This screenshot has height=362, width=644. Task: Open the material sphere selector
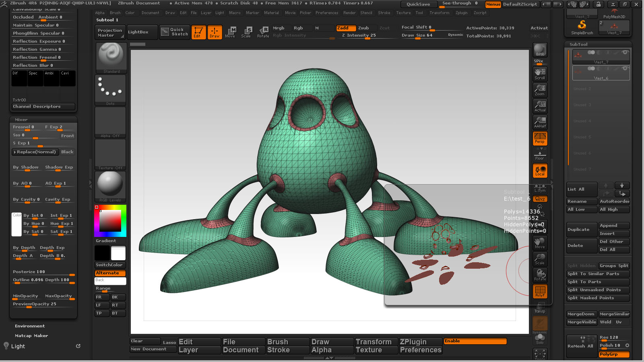click(110, 187)
